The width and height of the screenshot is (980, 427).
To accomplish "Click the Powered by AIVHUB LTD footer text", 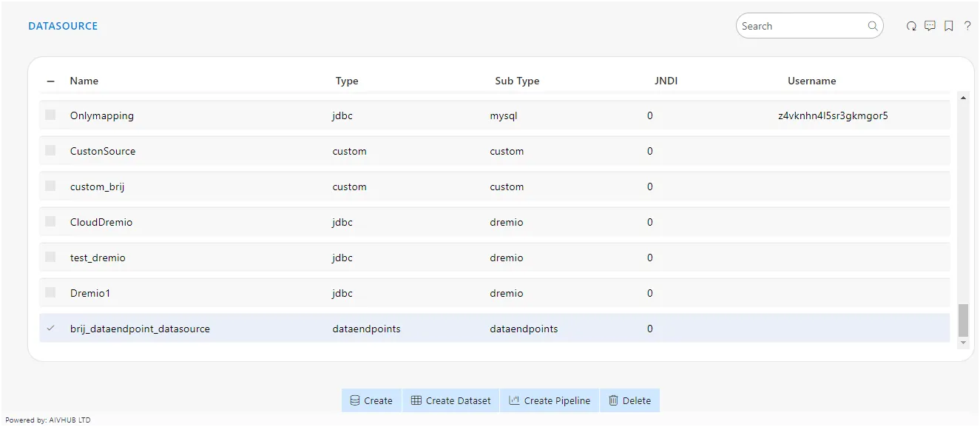I will (48, 420).
